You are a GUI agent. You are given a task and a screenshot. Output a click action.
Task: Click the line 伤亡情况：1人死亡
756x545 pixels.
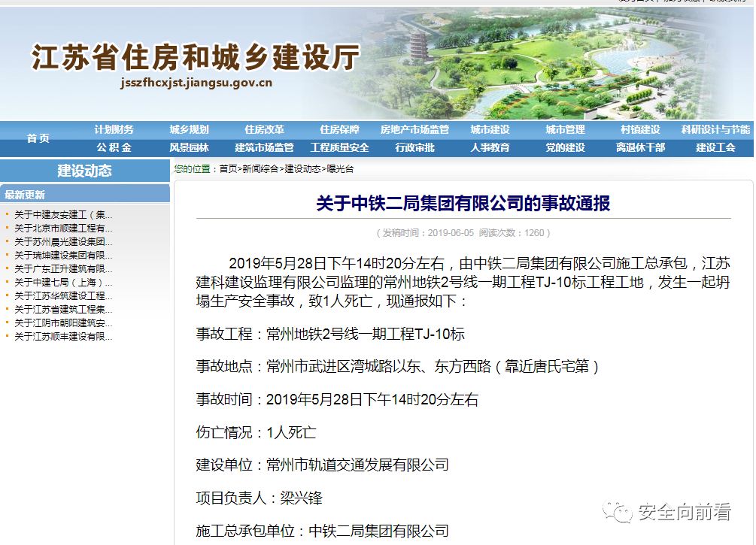click(x=256, y=432)
